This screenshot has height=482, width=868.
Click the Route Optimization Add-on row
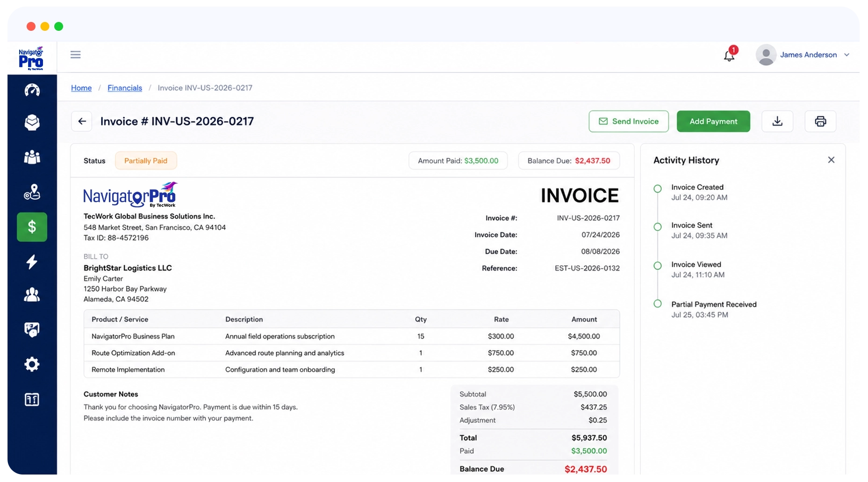(x=352, y=353)
